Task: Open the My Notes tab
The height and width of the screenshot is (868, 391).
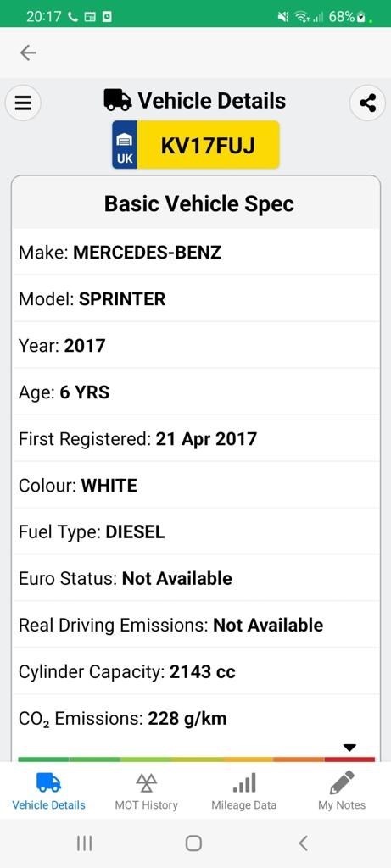Action: (342, 791)
